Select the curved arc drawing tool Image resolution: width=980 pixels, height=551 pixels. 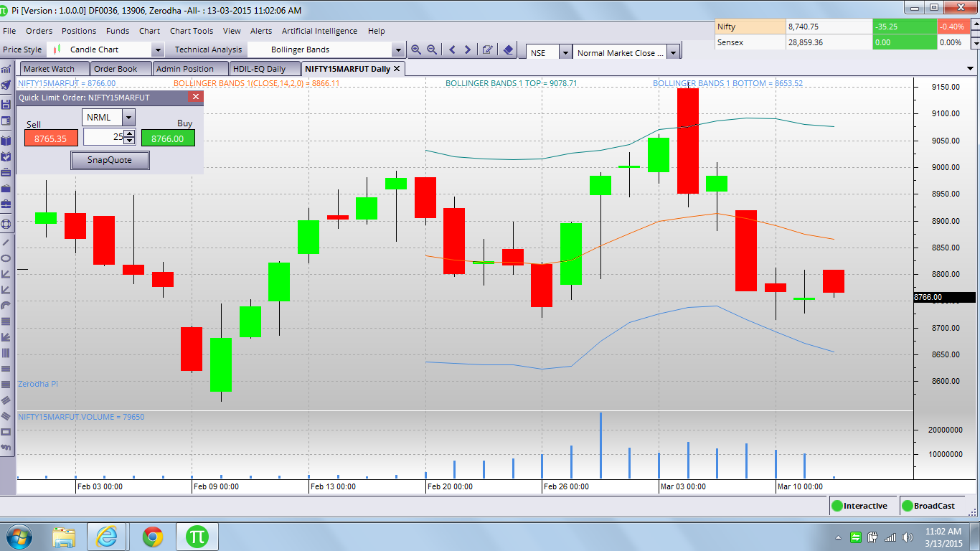tap(6, 305)
